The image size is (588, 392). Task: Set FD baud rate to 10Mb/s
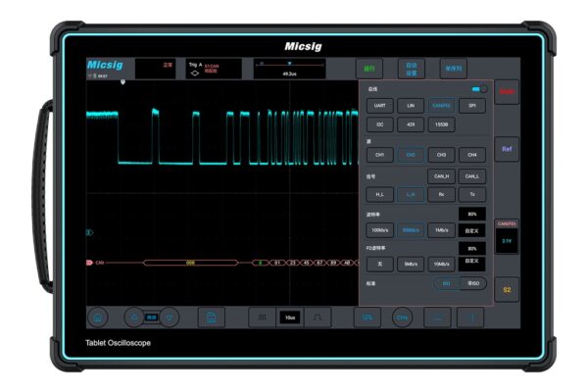coord(441,264)
